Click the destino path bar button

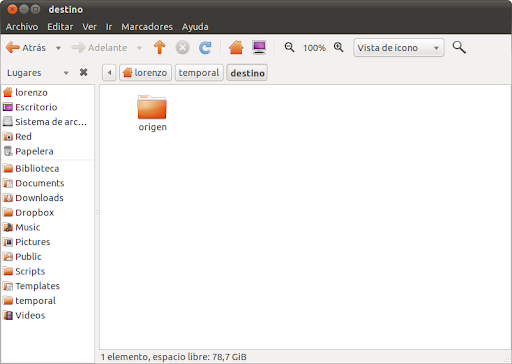[247, 73]
